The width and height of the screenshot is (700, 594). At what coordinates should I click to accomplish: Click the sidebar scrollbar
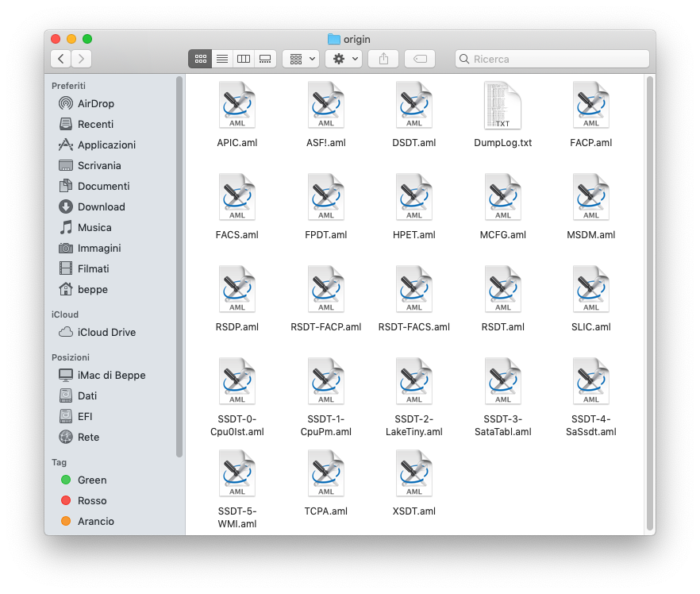[179, 267]
